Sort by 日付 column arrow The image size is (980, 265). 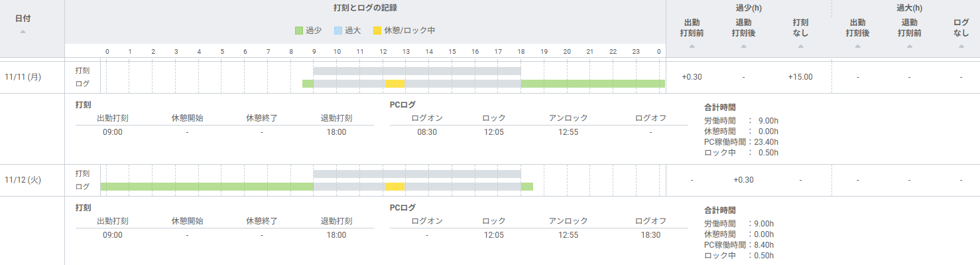[23, 32]
